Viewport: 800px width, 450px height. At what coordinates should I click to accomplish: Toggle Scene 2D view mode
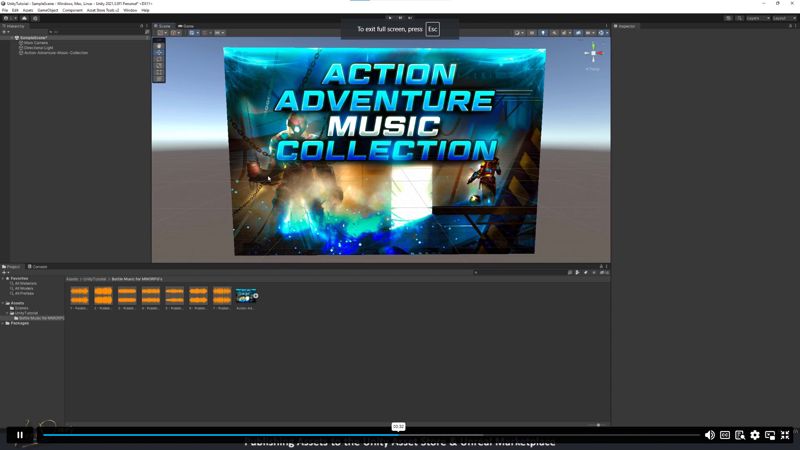[532, 33]
